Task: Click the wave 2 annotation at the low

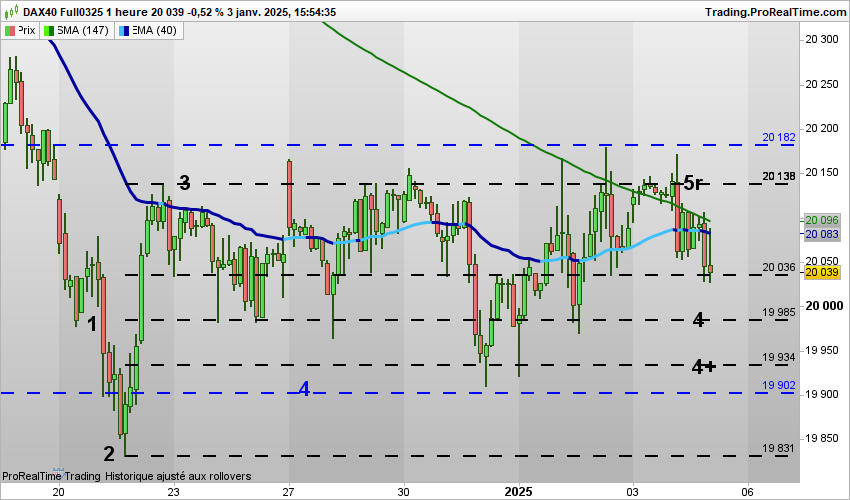Action: click(x=109, y=453)
